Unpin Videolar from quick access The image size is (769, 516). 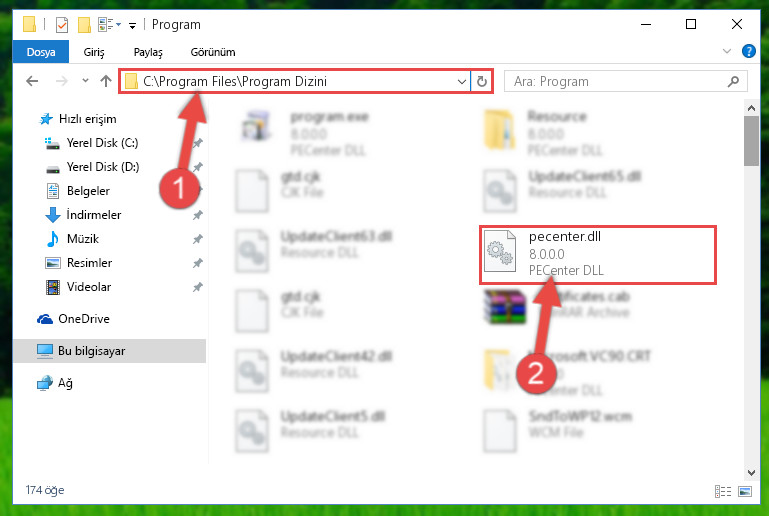(198, 287)
